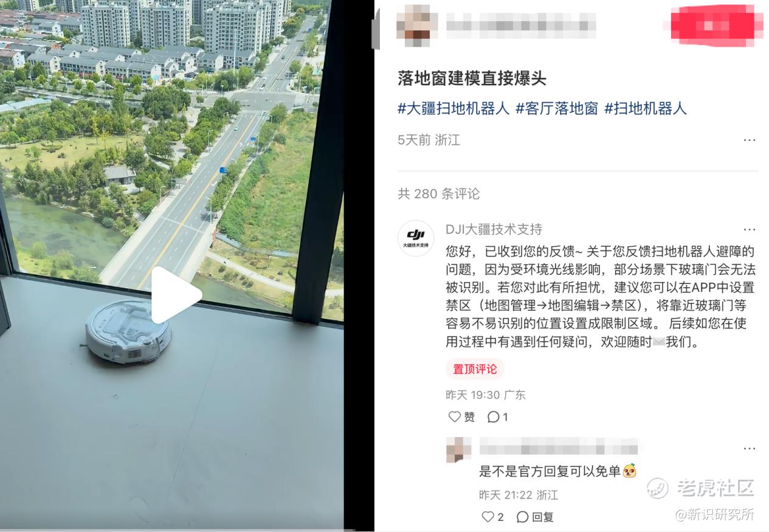Open DJI技术支持 avatar profile

tap(416, 238)
